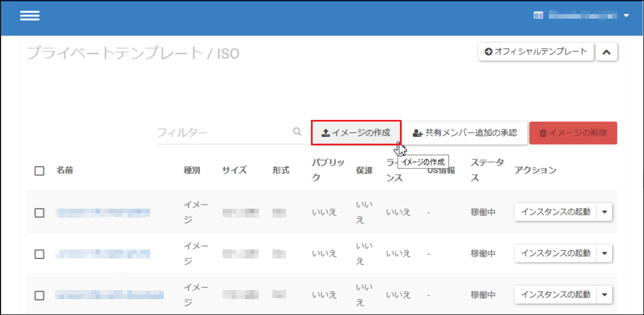Check the first image row checkbox

(x=40, y=213)
